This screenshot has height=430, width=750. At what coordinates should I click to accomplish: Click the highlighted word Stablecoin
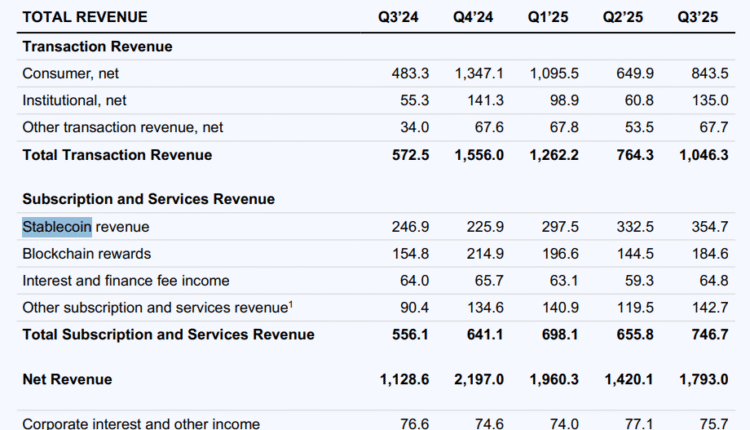[x=57, y=227]
